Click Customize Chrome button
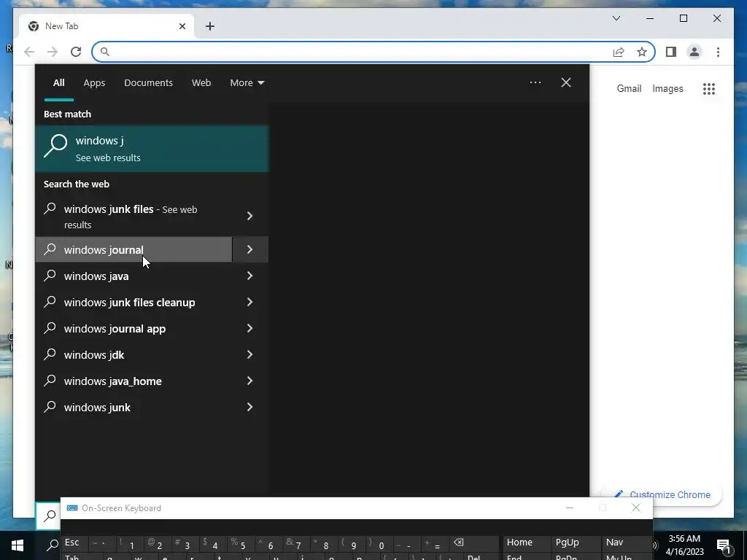Screen dimensions: 747x560 pos(662,495)
